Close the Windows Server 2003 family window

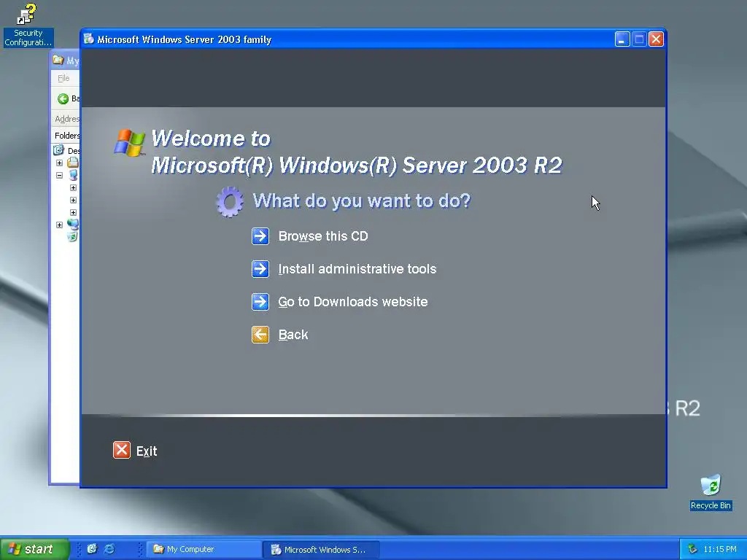pos(656,39)
